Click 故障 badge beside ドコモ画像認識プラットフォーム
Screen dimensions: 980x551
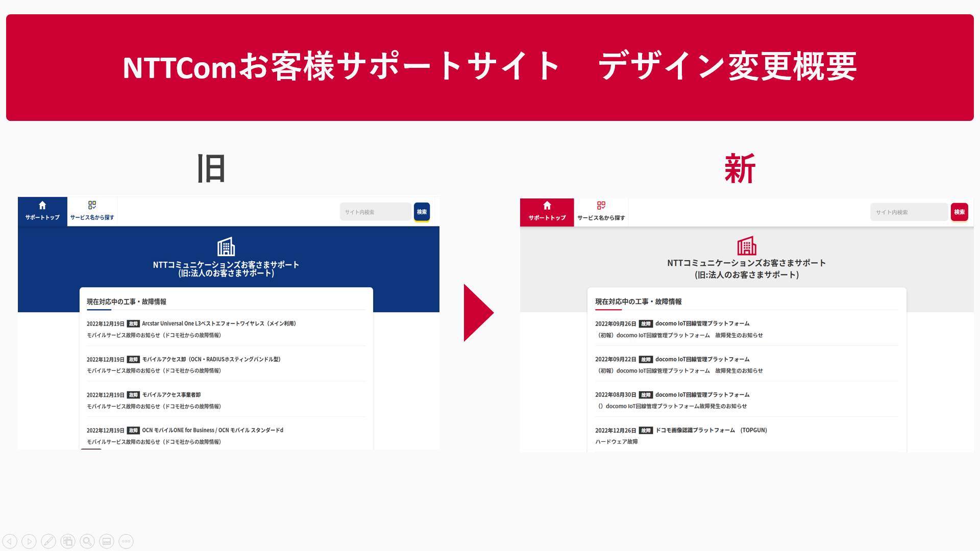646,430
